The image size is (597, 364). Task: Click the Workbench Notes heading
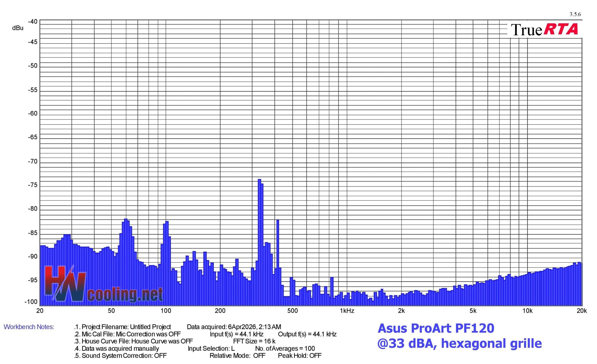29,327
